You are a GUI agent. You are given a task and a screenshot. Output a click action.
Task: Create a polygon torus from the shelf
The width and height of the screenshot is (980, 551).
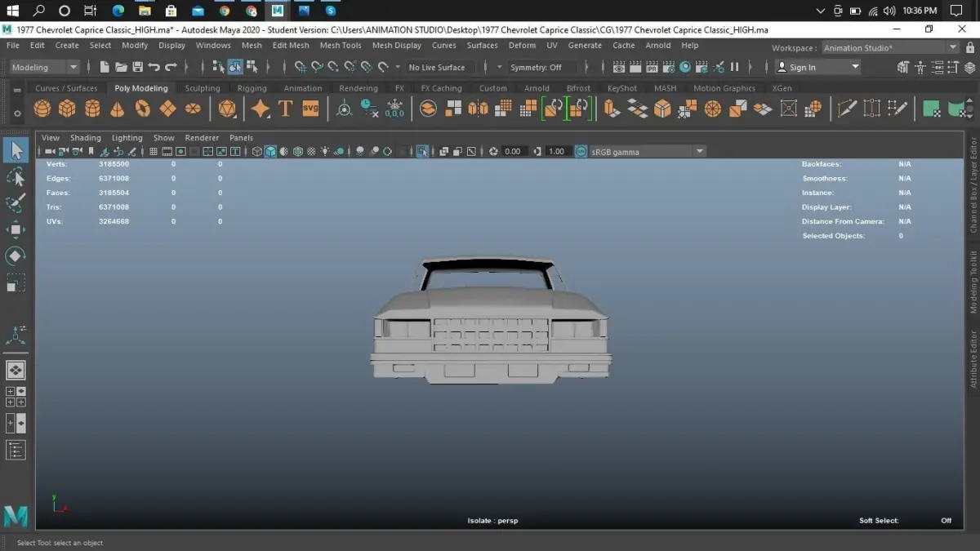click(x=143, y=108)
